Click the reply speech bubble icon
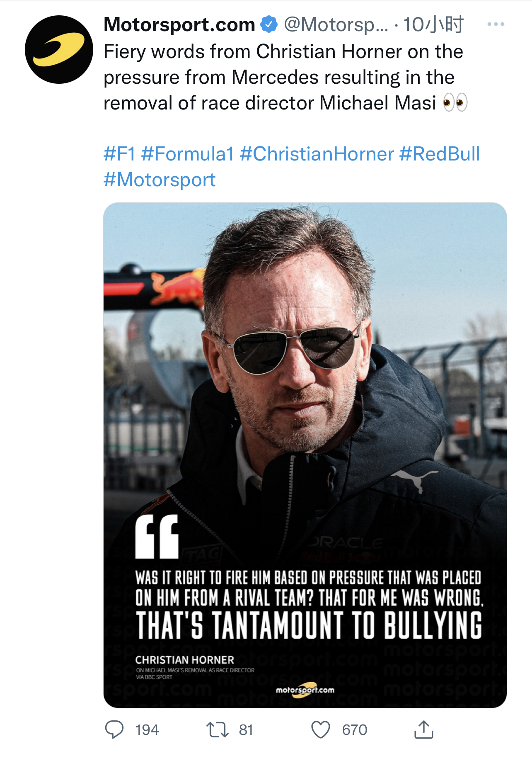Screen dimensions: 532x761 pyautogui.click(x=114, y=729)
